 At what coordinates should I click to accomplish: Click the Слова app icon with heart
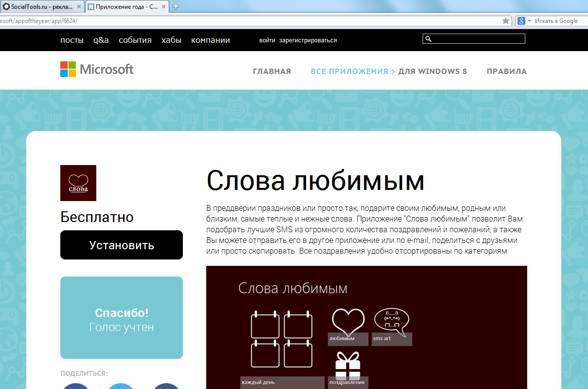[78, 183]
